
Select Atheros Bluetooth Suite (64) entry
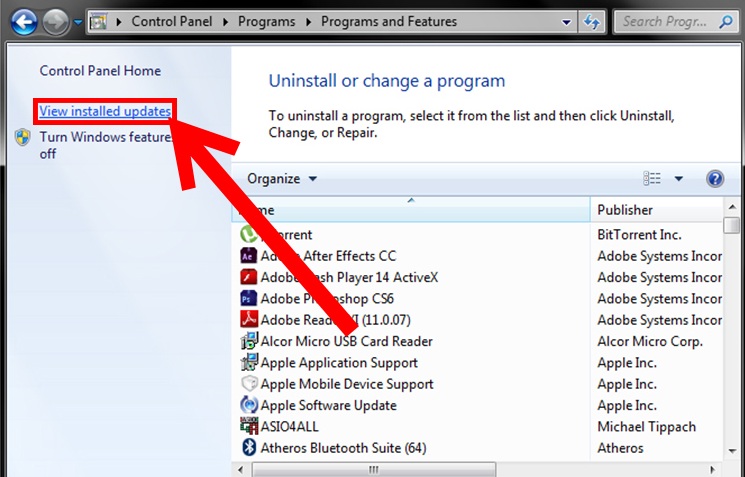tap(343, 448)
